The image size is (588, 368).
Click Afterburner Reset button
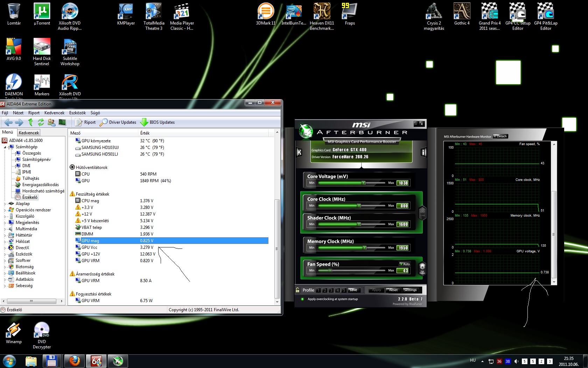pos(393,290)
